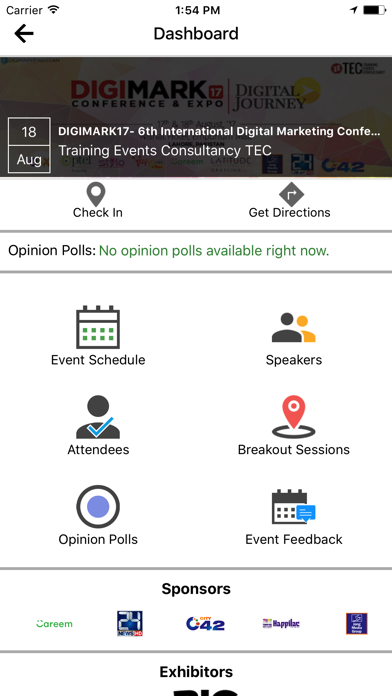Select the Careem sponsor logo
Screen dimensions: 392x696
click(54, 624)
